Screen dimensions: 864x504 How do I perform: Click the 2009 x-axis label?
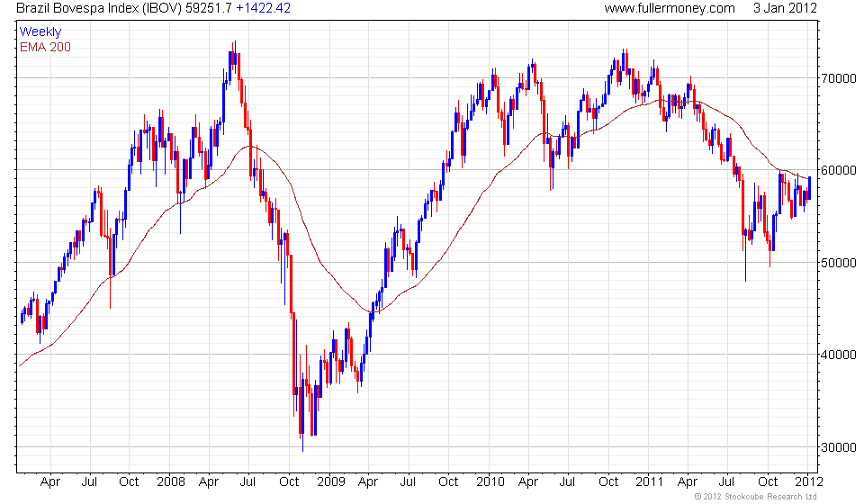click(x=331, y=481)
